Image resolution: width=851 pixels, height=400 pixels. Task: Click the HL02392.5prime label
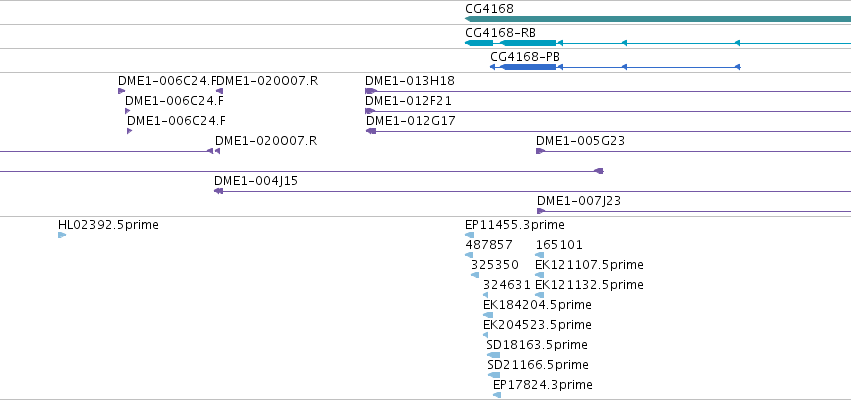pyautogui.click(x=108, y=225)
